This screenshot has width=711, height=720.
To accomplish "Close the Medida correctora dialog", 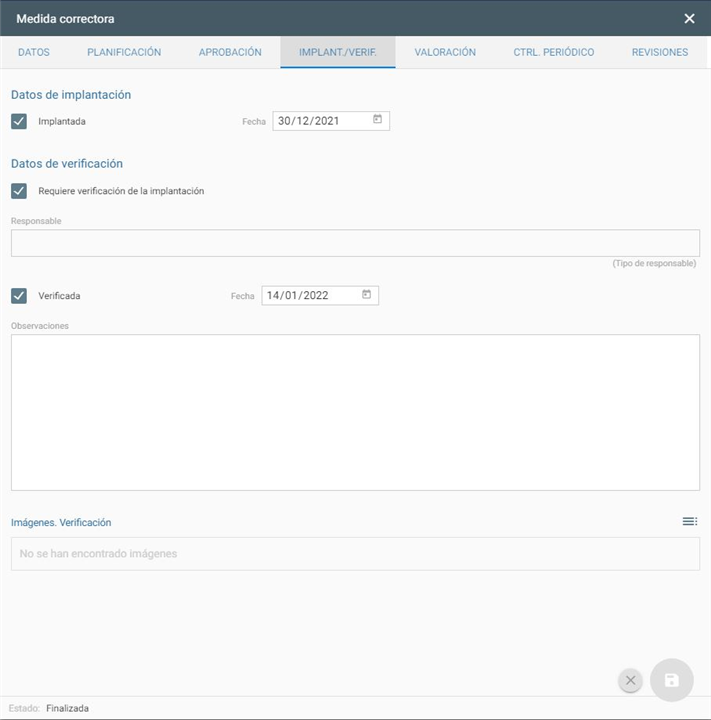I will (689, 18).
